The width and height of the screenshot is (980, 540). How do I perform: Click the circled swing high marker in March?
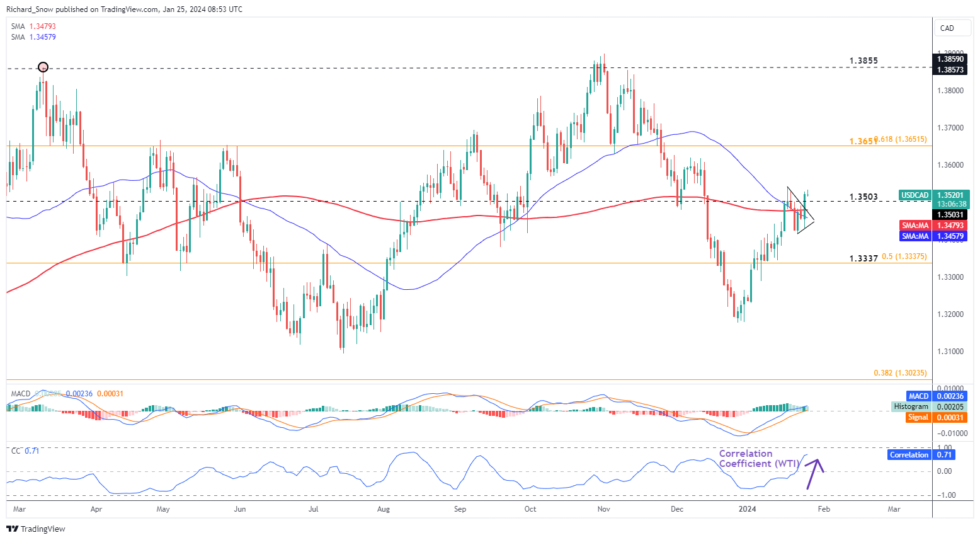[x=43, y=67]
